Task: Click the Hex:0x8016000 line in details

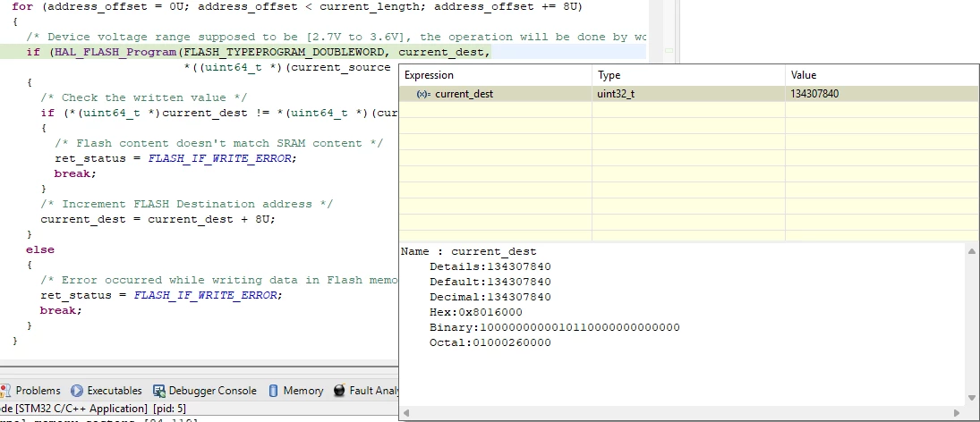Action: [x=475, y=312]
